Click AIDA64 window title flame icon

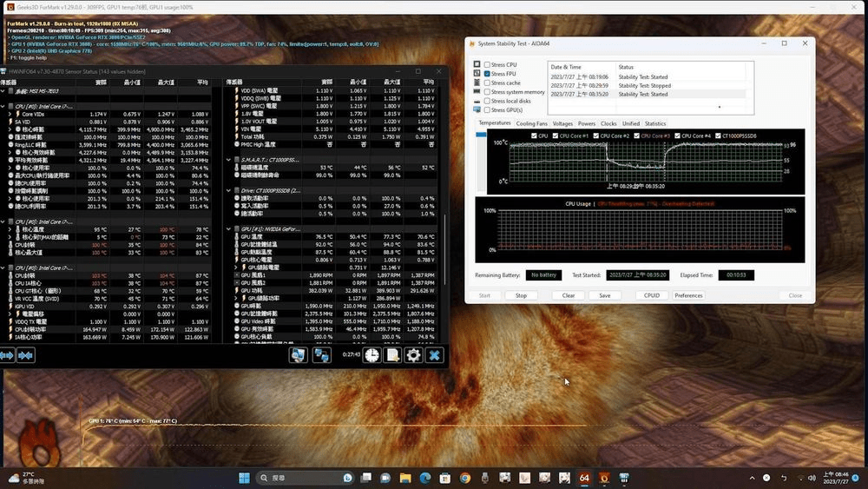point(471,43)
